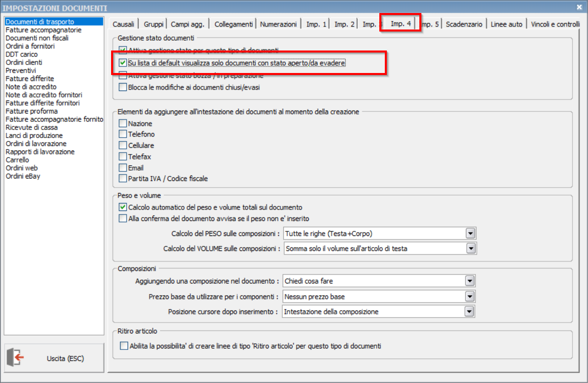The height and width of the screenshot is (383, 588).
Task: Enable 'Blocca le modifiche ai documenti chiusi/evasi'
Action: click(x=123, y=87)
